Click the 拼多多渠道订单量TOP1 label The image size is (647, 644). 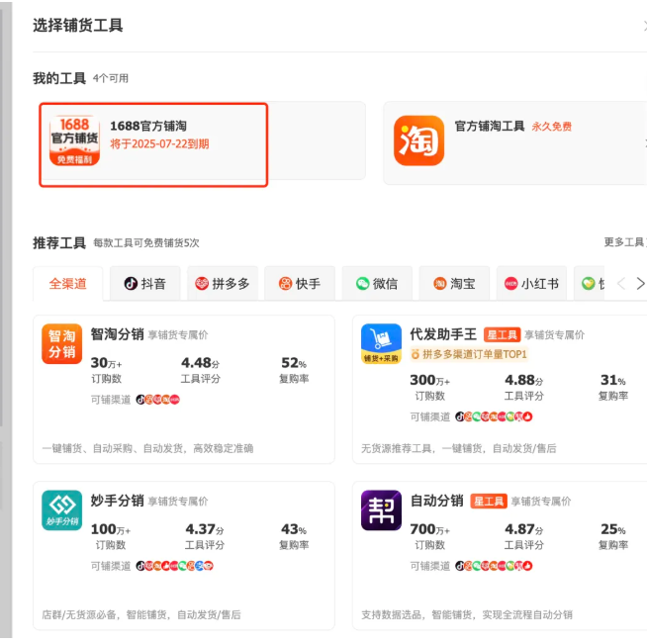475,354
